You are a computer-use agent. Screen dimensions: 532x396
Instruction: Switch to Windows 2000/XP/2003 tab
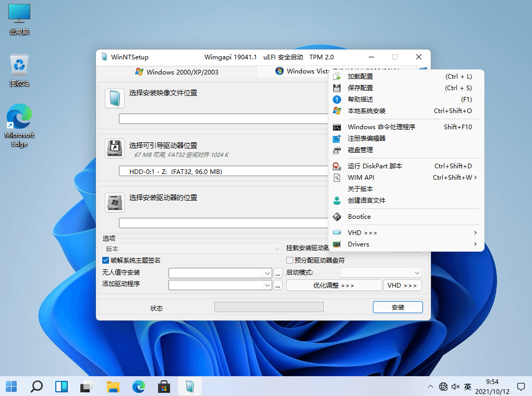(176, 72)
